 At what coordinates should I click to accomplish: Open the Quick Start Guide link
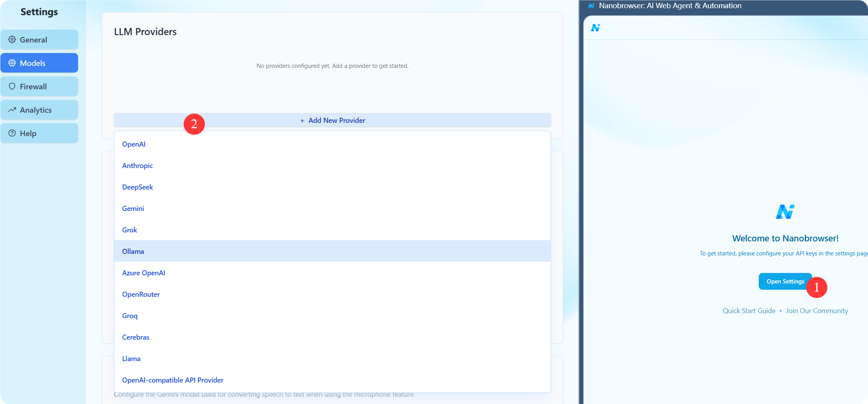(749, 311)
